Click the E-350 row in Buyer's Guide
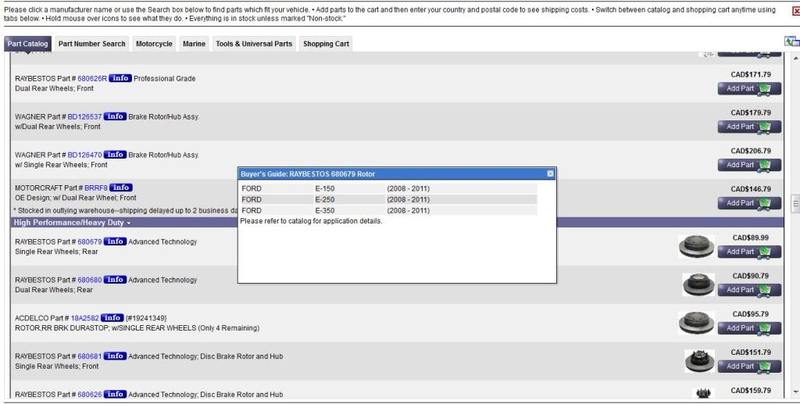 click(x=389, y=210)
